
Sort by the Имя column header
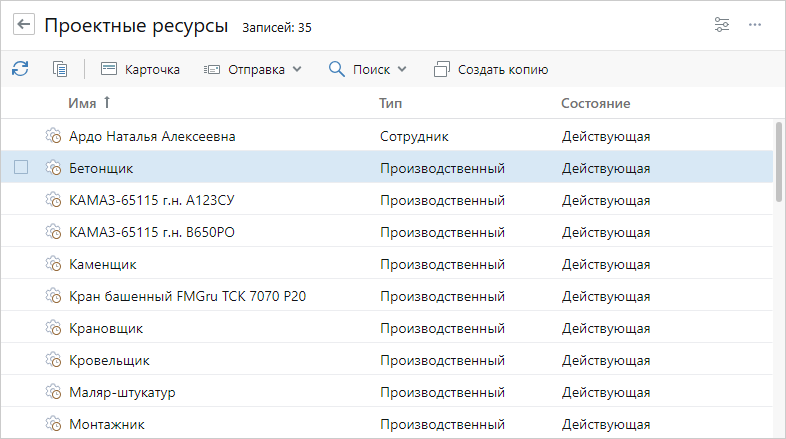[x=82, y=103]
